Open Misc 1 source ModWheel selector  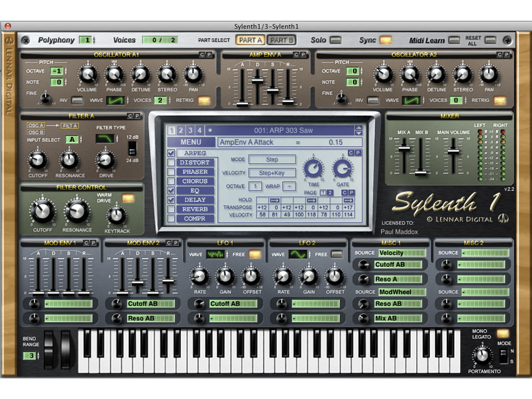click(402, 292)
